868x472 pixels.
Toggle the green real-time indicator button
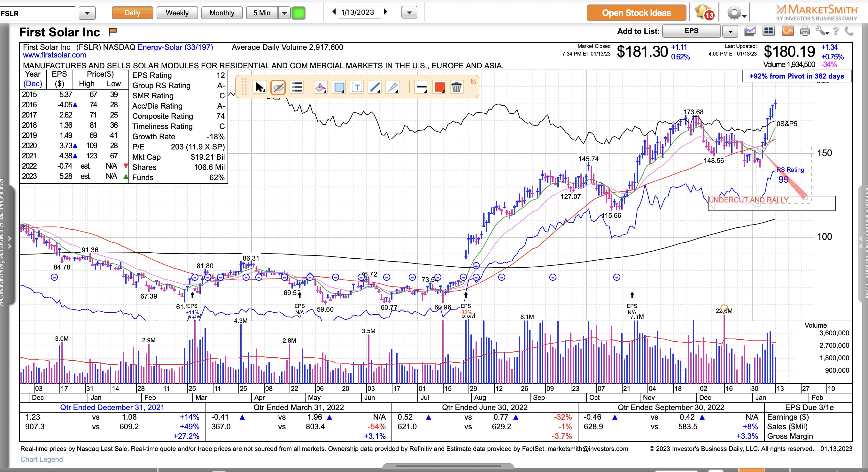click(x=298, y=13)
